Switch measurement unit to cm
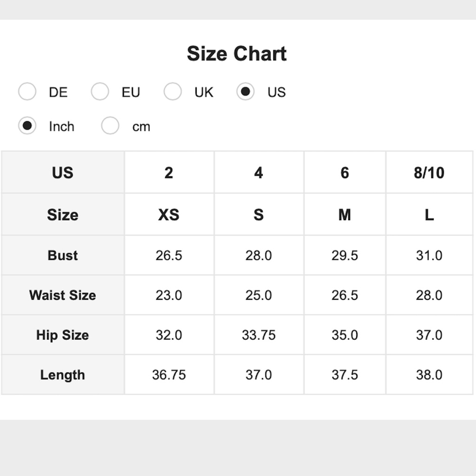Image resolution: width=476 pixels, height=476 pixels. (x=110, y=126)
